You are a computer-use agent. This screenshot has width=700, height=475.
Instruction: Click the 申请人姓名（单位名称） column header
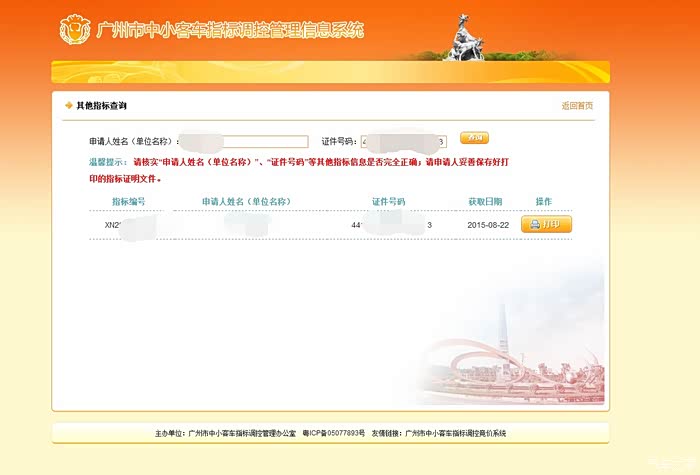point(246,201)
